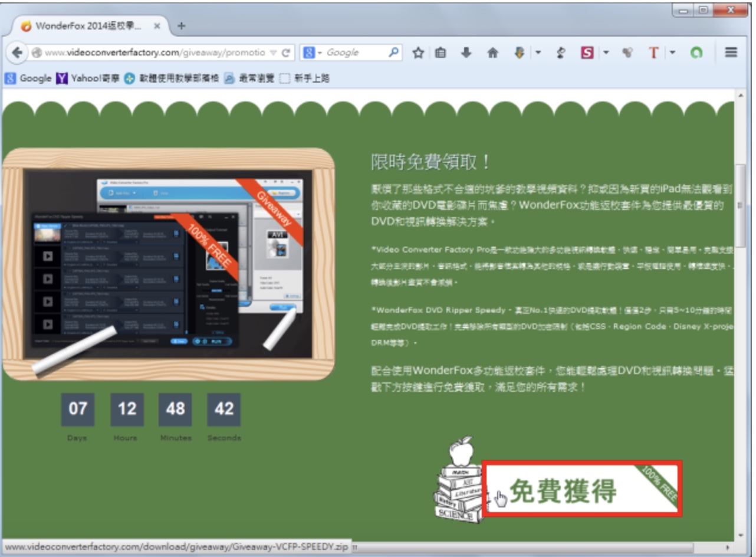
Task: Click the horizontal scrollbar thumb at bottom
Action: coord(524,548)
